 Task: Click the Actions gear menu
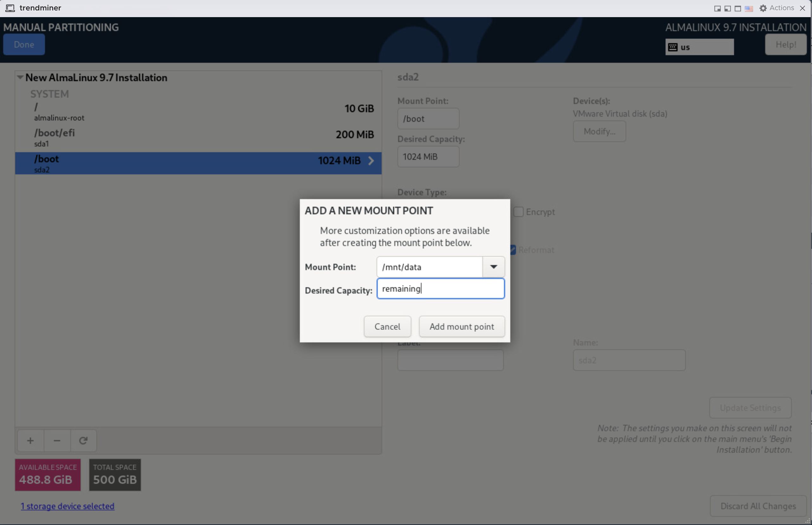[777, 8]
